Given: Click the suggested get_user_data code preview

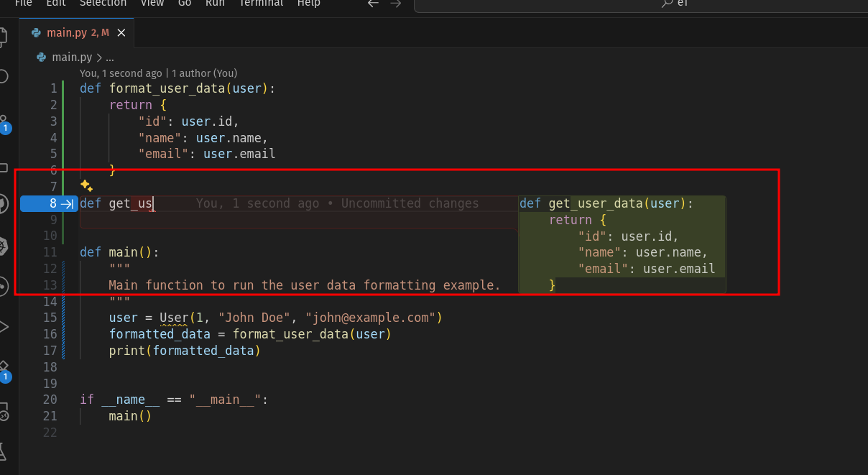Looking at the screenshot, I should 622,244.
